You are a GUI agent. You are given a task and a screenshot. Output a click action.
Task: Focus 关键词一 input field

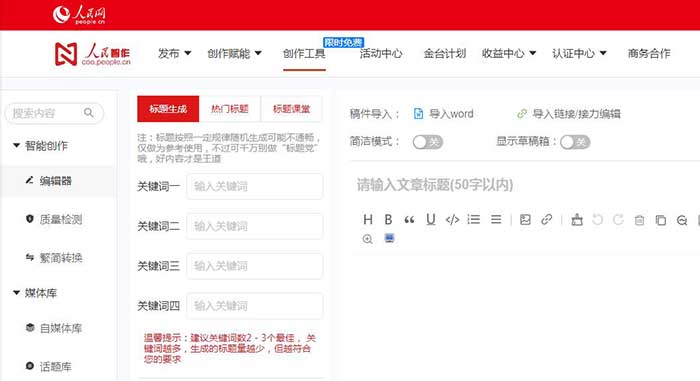pos(254,186)
